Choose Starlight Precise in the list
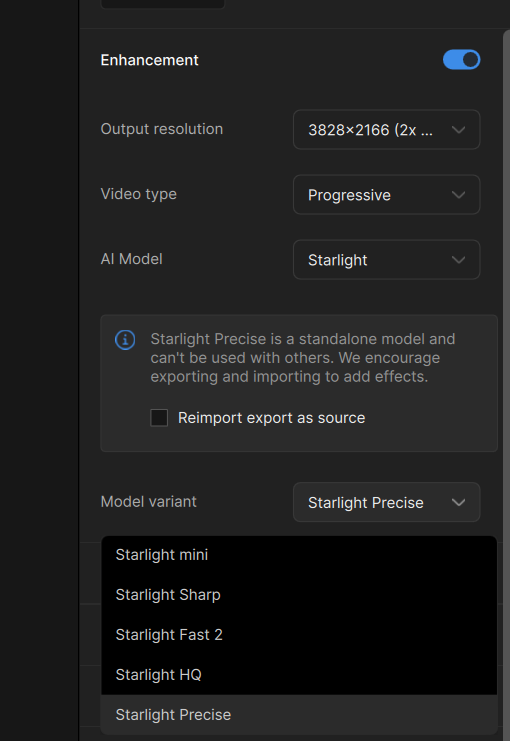 pyautogui.click(x=299, y=715)
